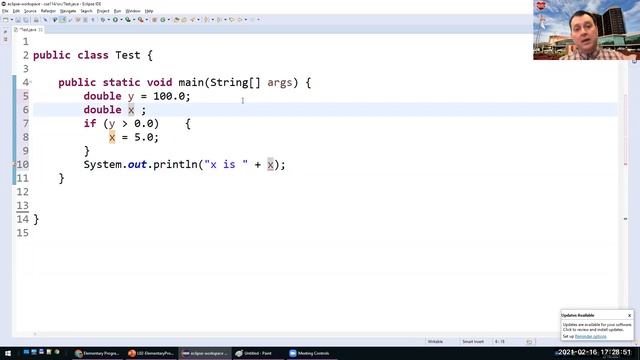
Task: Click the Smart Insert status bar field
Action: coord(473,342)
